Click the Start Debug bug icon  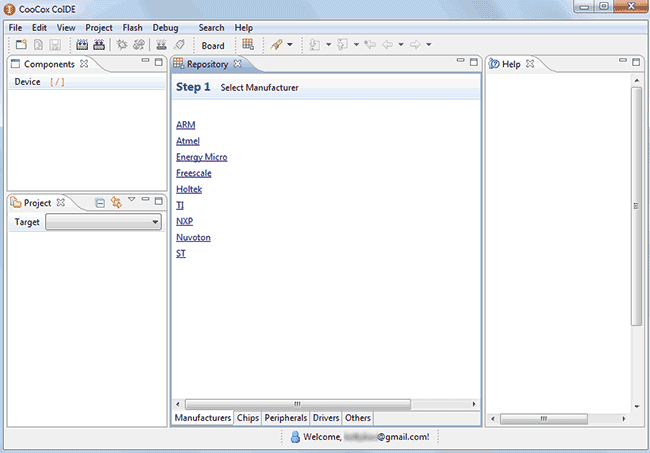click(x=122, y=45)
